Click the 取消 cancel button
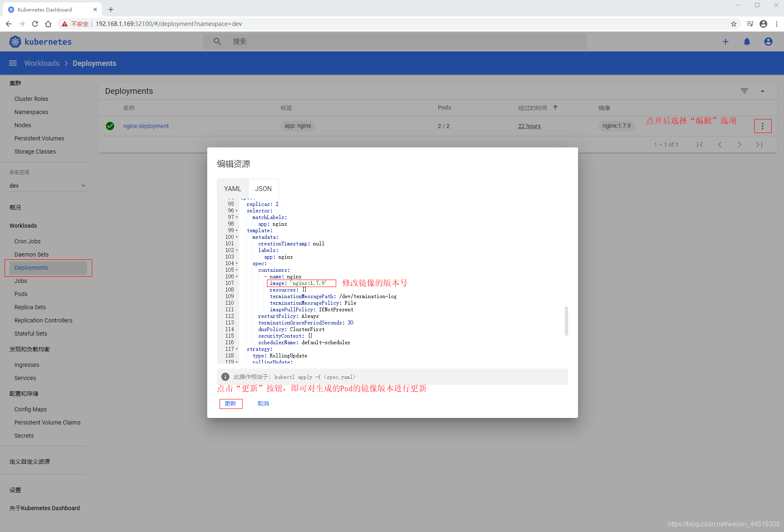The height and width of the screenshot is (532, 784). [263, 404]
